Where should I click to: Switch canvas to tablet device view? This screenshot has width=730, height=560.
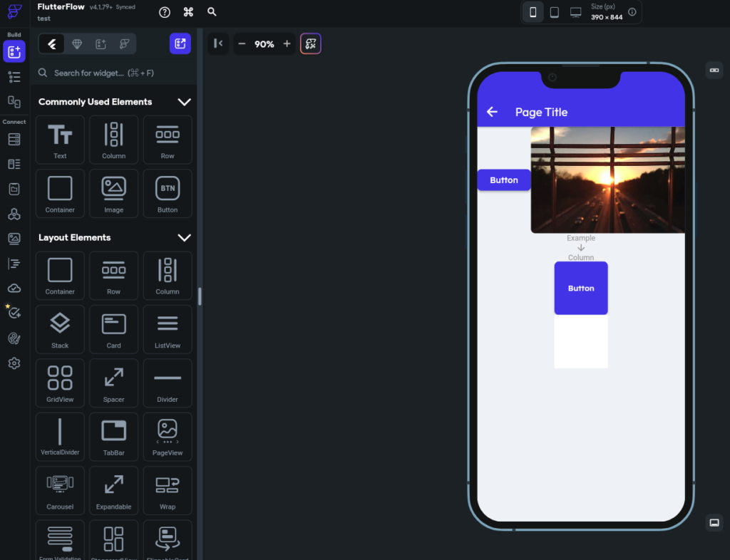coord(554,12)
